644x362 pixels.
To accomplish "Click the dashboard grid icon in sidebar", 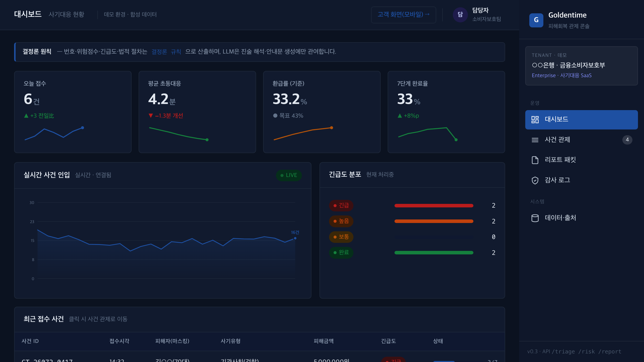I will [535, 120].
